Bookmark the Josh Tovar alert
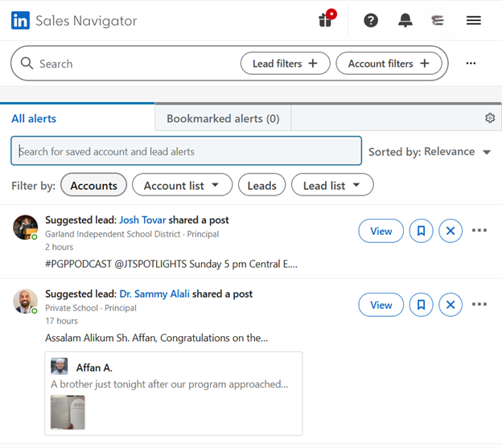The width and height of the screenshot is (502, 448). click(421, 231)
